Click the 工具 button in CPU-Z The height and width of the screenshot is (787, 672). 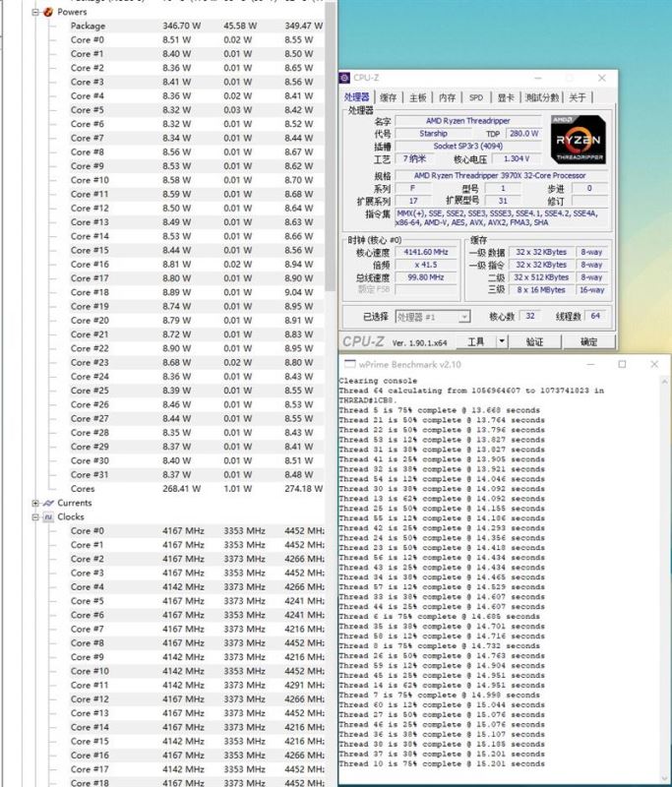pyautogui.click(x=476, y=341)
